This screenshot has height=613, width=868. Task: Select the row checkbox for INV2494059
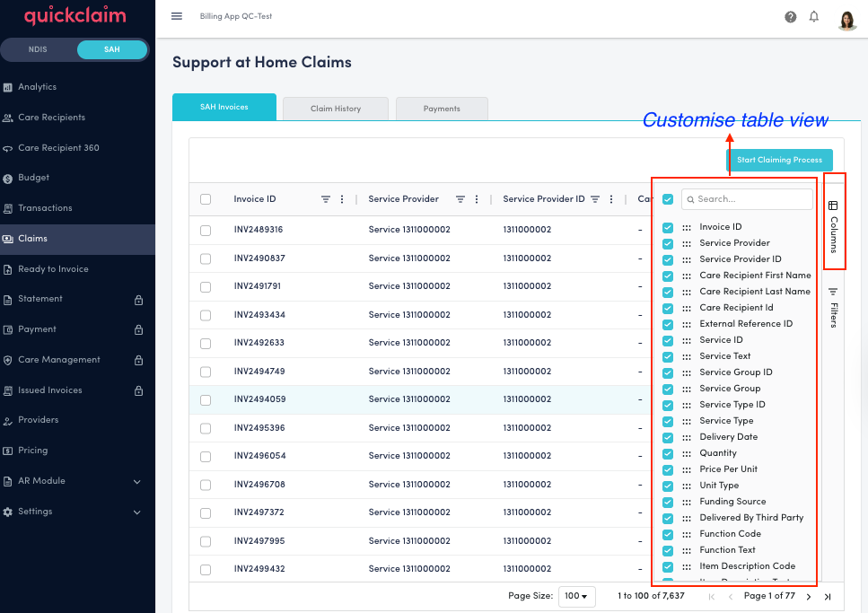(x=206, y=399)
